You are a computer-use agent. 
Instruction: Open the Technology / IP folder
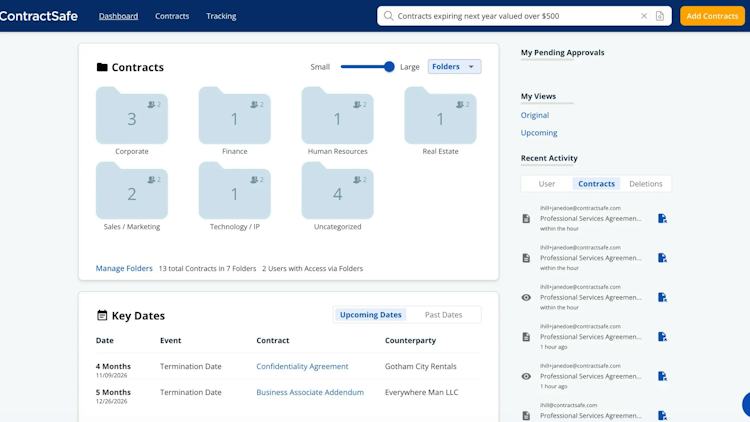(x=234, y=190)
